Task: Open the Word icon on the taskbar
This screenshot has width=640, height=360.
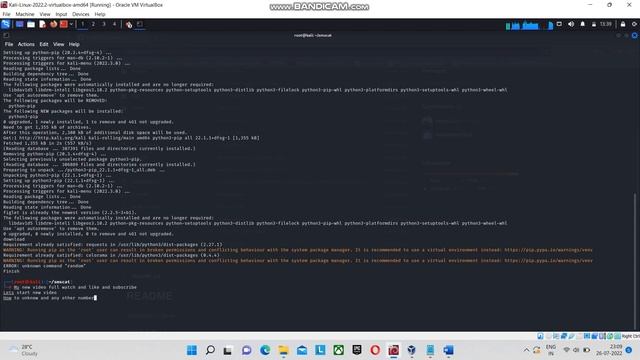Action: click(448, 350)
